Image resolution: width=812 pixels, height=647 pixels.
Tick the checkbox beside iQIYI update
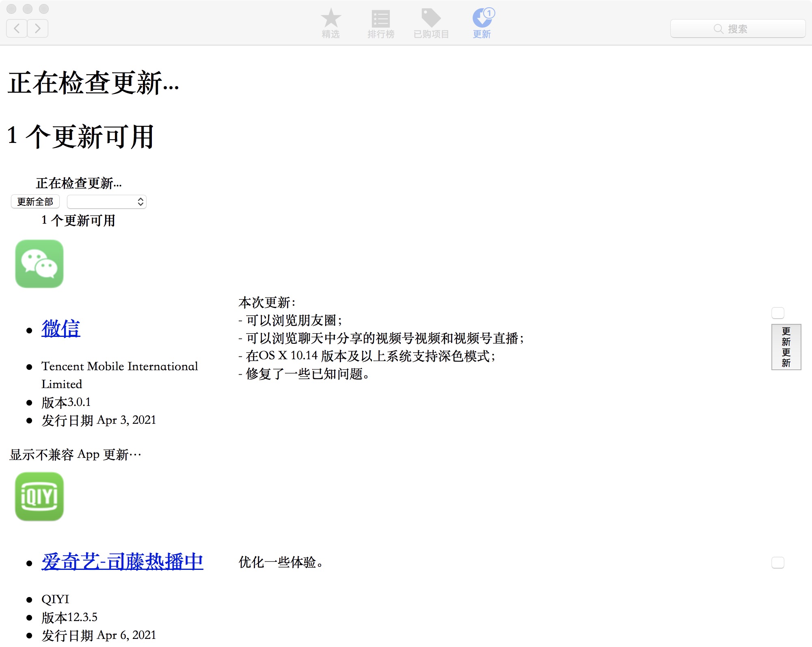tap(777, 563)
